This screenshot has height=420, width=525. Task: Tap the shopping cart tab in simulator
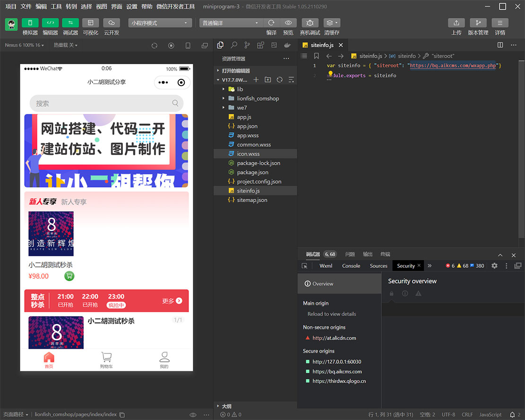point(106,360)
